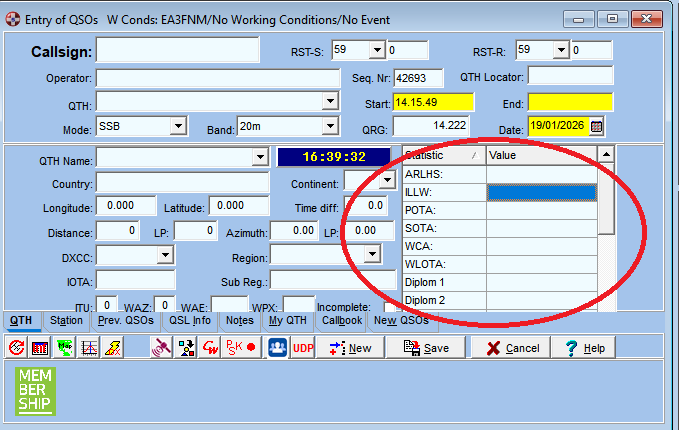The image size is (679, 430).
Task: Click the blue people group toolbar icon
Action: (276, 348)
